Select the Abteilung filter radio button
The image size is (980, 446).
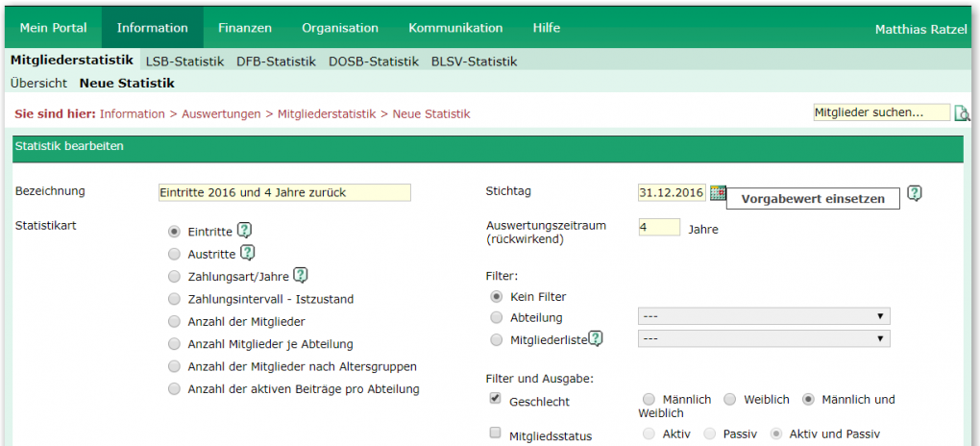tap(497, 318)
